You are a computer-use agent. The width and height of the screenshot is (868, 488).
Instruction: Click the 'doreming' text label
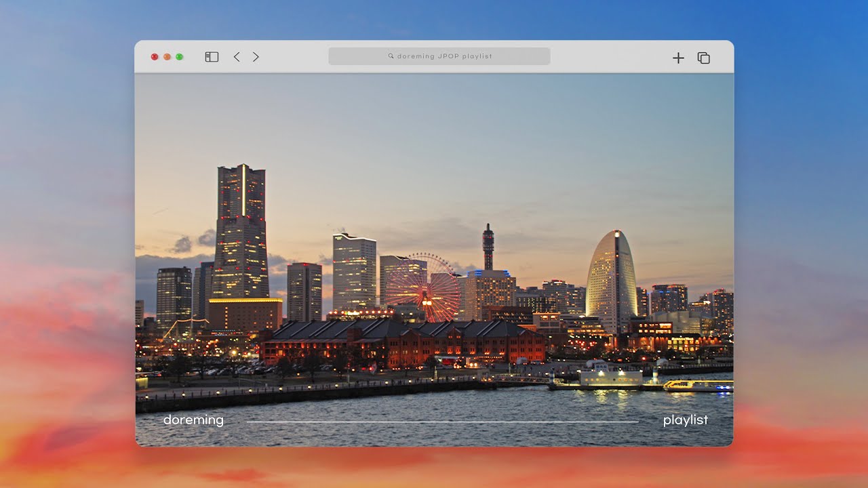[193, 420]
